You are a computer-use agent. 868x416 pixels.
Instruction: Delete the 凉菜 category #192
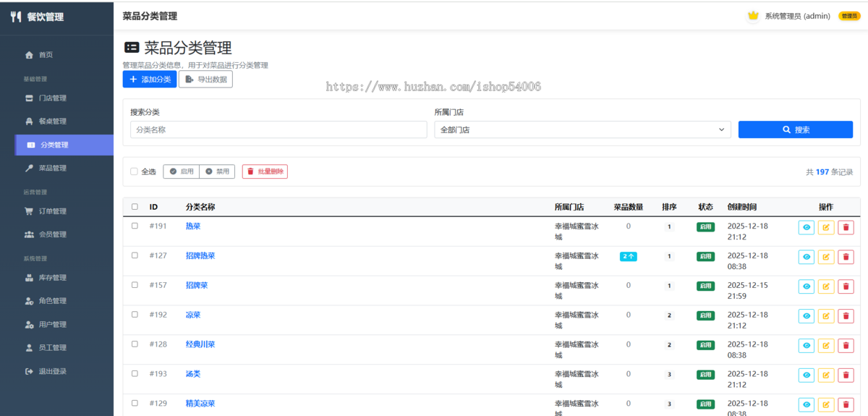(x=846, y=316)
